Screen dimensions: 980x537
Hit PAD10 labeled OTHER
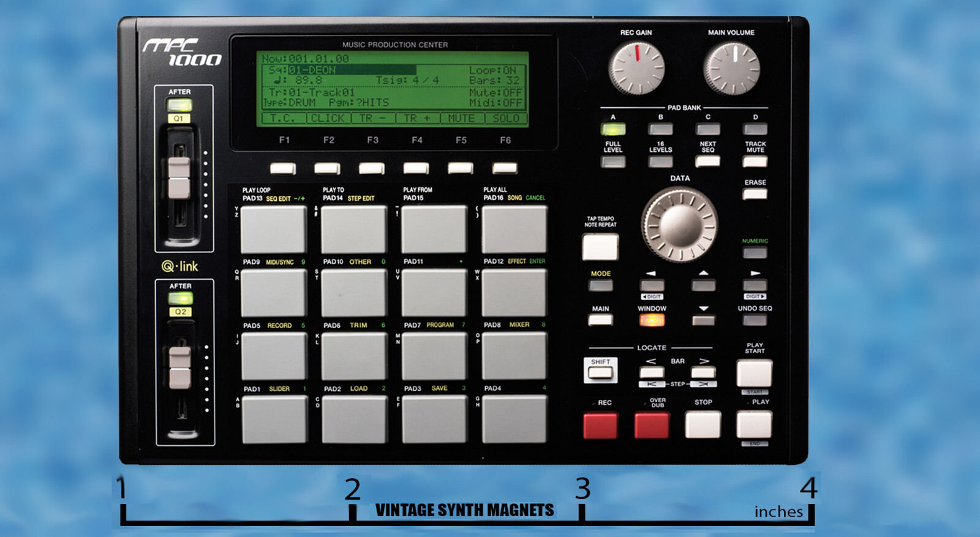coord(354,292)
